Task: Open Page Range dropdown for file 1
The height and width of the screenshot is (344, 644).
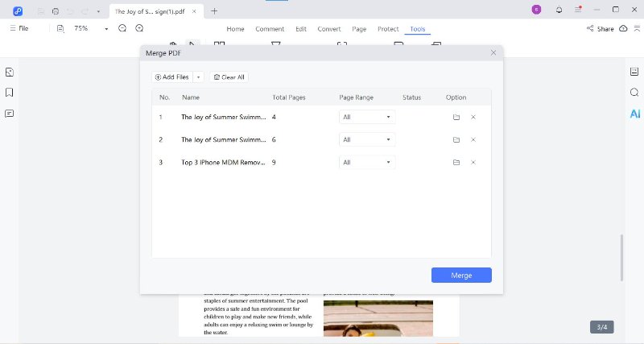Action: point(367,117)
